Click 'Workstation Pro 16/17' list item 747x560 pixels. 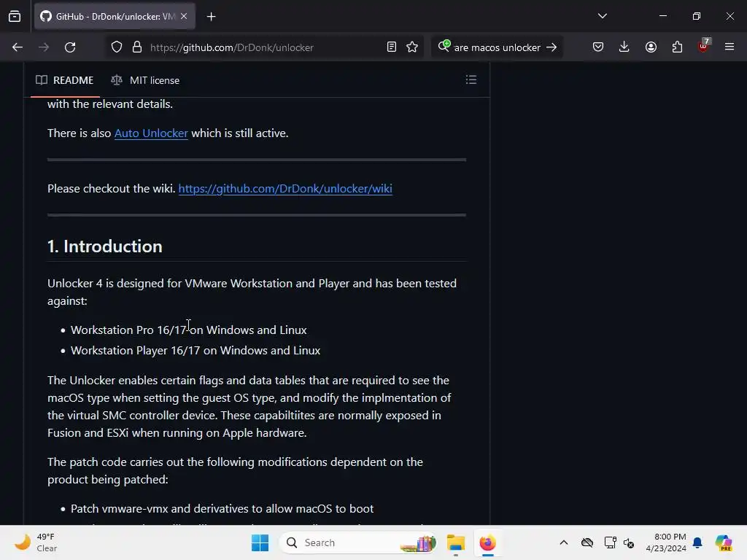pos(189,330)
